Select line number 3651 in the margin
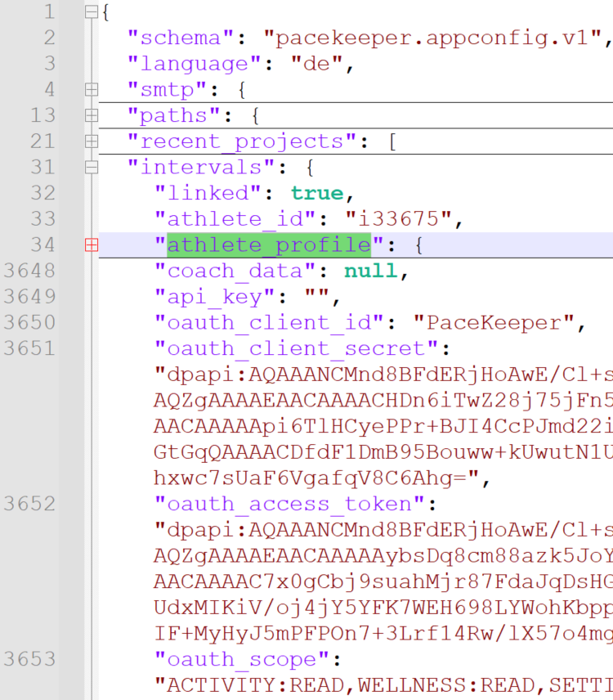 [29, 348]
